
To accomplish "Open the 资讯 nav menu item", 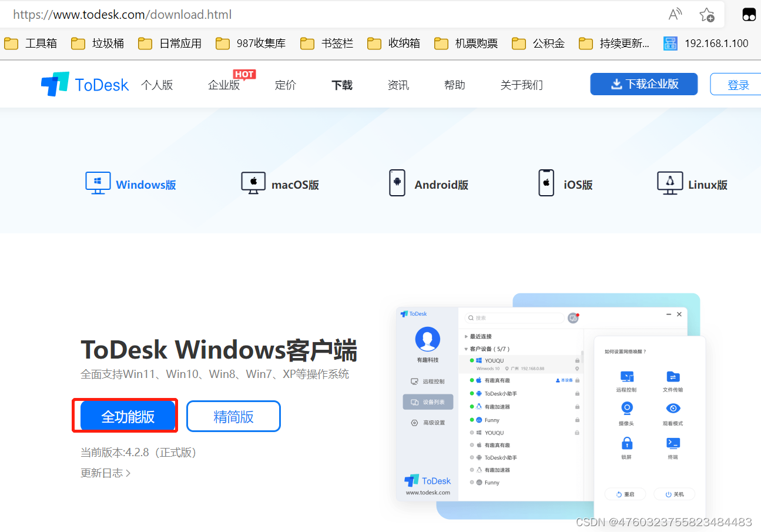I will pyautogui.click(x=398, y=85).
